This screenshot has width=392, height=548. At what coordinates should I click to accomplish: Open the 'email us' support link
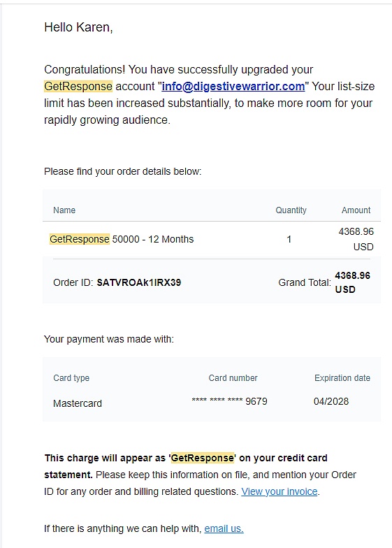click(224, 528)
